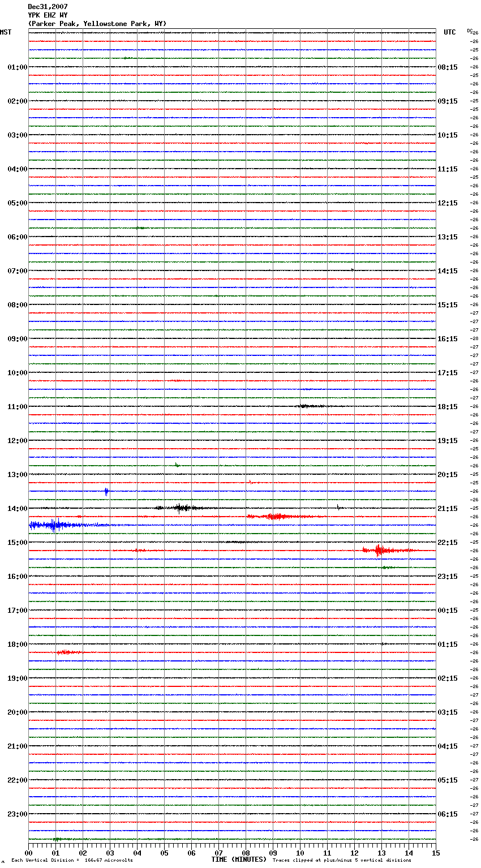
Task: Click the 04:15 UTC time label
Action: click(448, 746)
